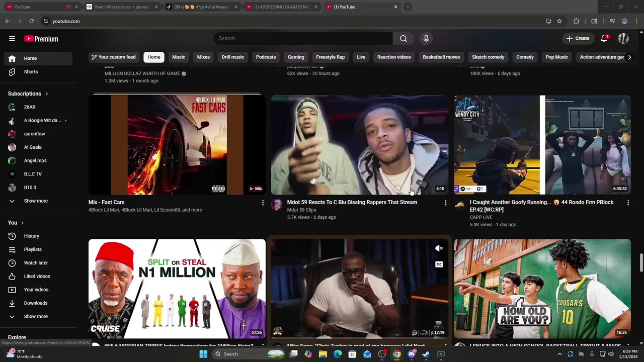Screen dimensions: 644x362
Task: Open options for 44 Rondo PBlock video
Action: pyautogui.click(x=628, y=203)
